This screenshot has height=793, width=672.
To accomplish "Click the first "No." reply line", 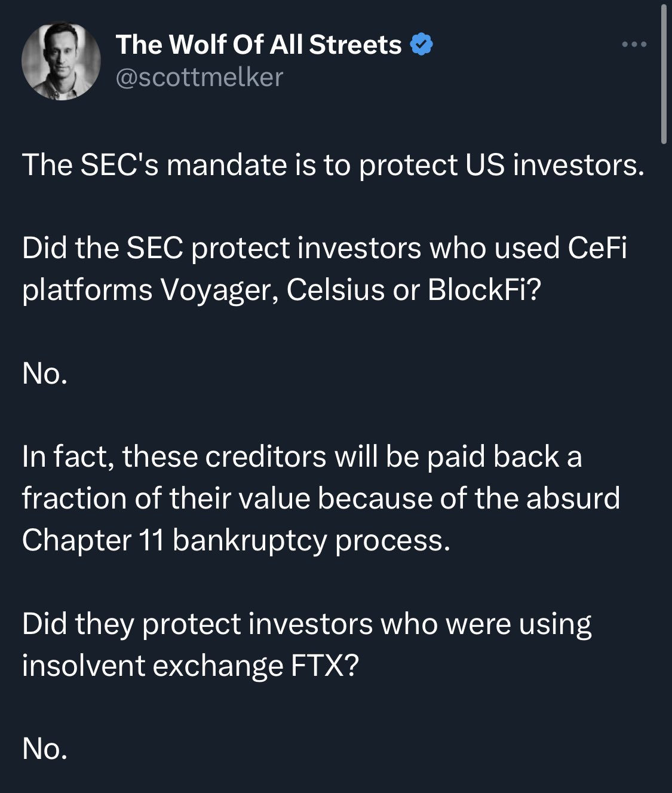I will click(45, 373).
